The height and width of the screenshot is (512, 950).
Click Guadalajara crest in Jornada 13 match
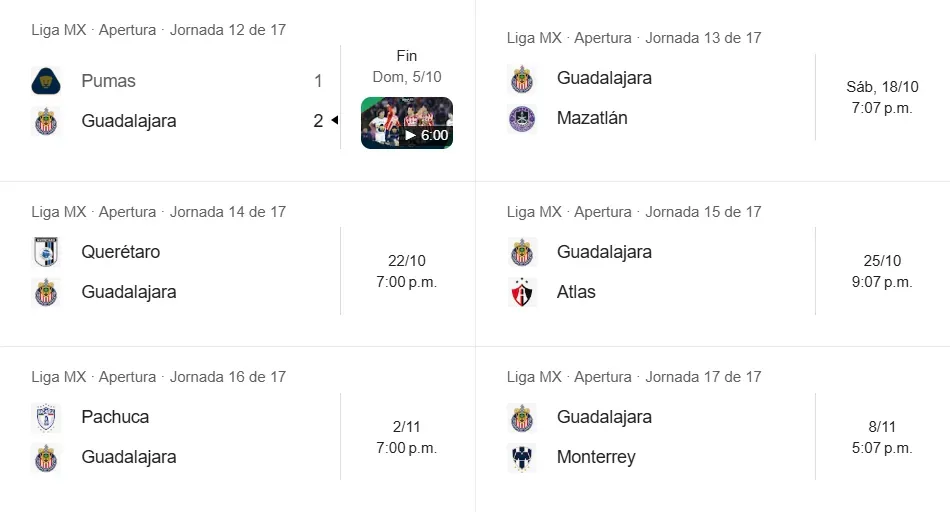(522, 78)
